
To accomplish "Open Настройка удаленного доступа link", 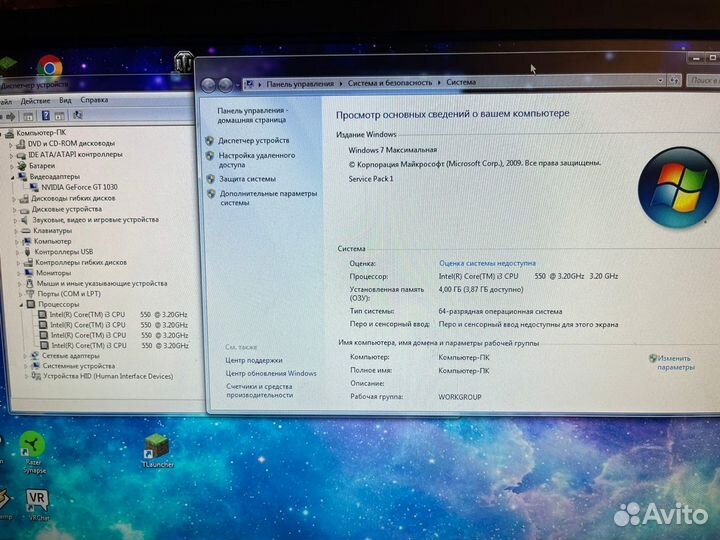I will [257, 160].
